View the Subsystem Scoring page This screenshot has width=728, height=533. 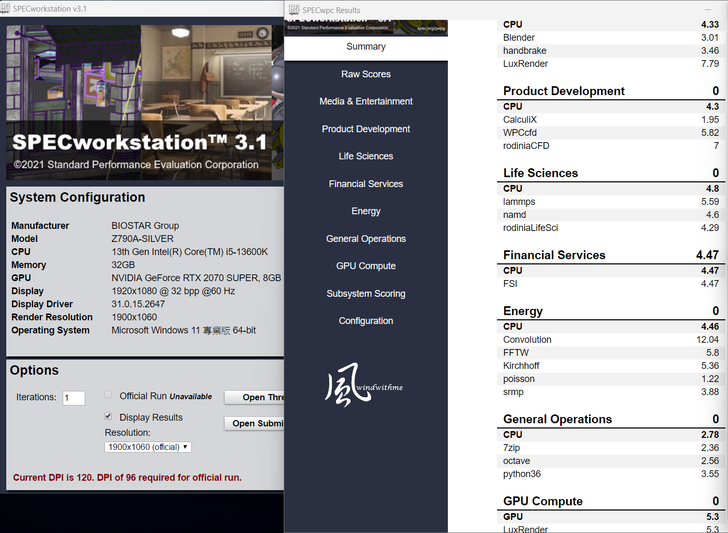(366, 294)
